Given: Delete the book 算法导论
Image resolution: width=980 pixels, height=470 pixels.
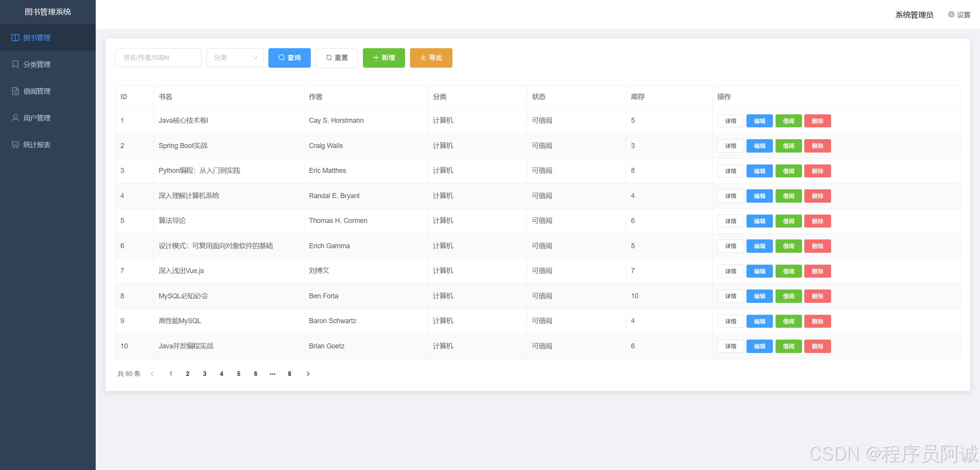Looking at the screenshot, I should tap(817, 221).
